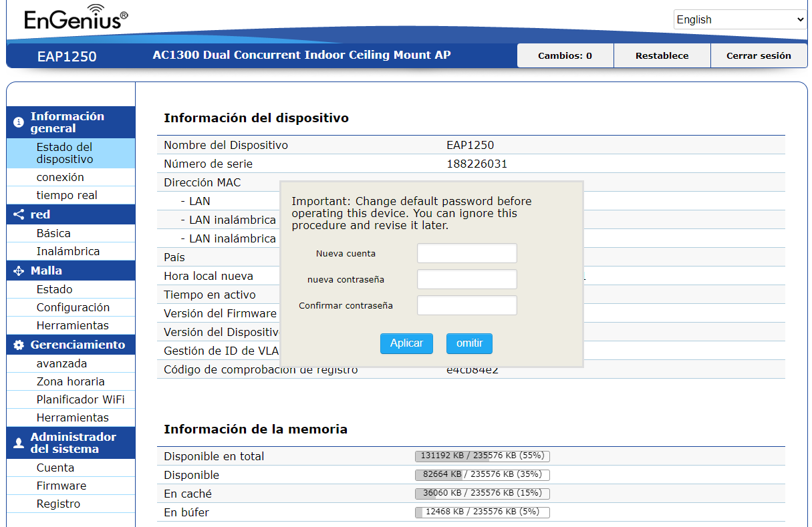Click the Aplicar button in dialog
812x527 pixels.
(x=407, y=343)
